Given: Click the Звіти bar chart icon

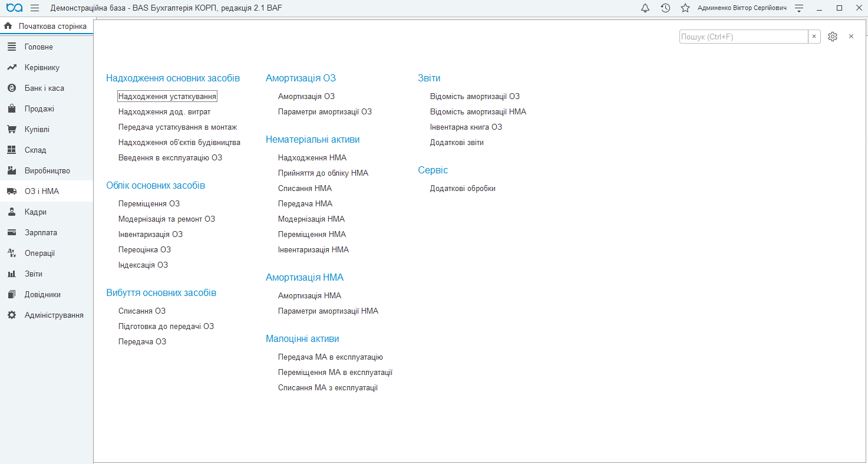Looking at the screenshot, I should pos(12,274).
